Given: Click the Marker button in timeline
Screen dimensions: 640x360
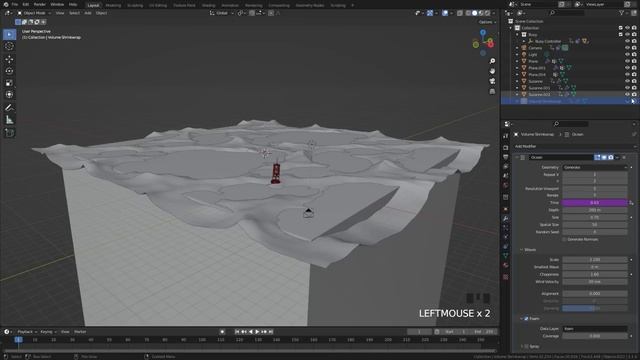Looking at the screenshot, I should click(80, 332).
